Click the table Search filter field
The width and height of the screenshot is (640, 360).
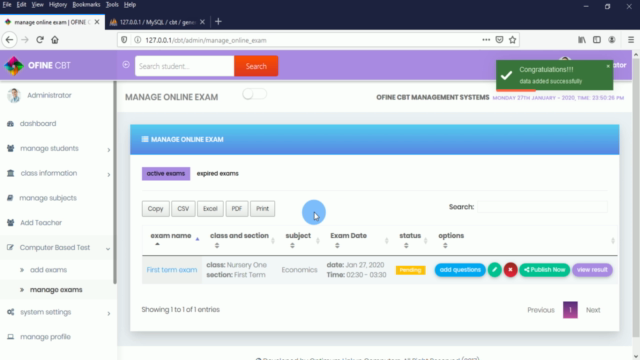pyautogui.click(x=542, y=207)
